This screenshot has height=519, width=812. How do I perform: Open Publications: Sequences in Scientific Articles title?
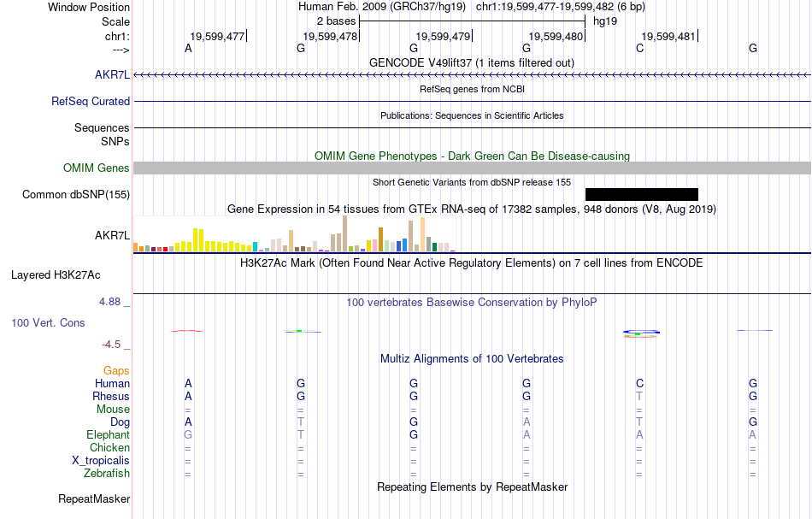pyautogui.click(x=472, y=115)
